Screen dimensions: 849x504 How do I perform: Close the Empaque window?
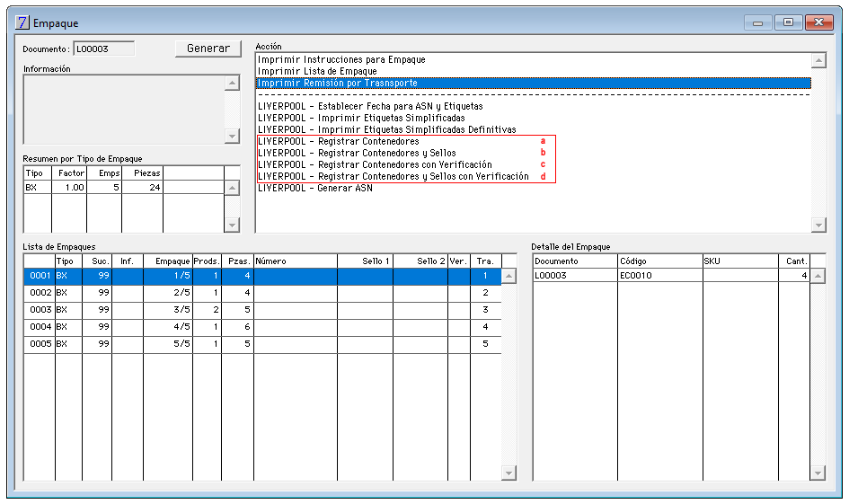[x=818, y=22]
